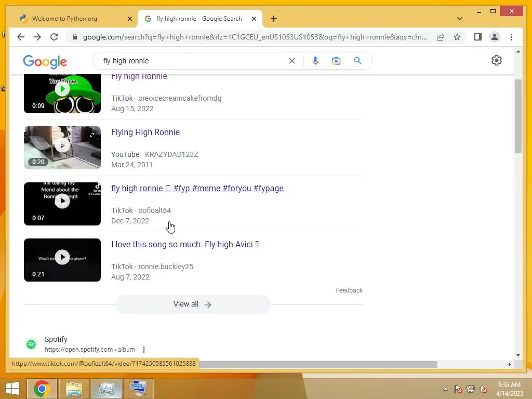Click the Spotify favicon
The image size is (532, 399).
[x=31, y=344]
